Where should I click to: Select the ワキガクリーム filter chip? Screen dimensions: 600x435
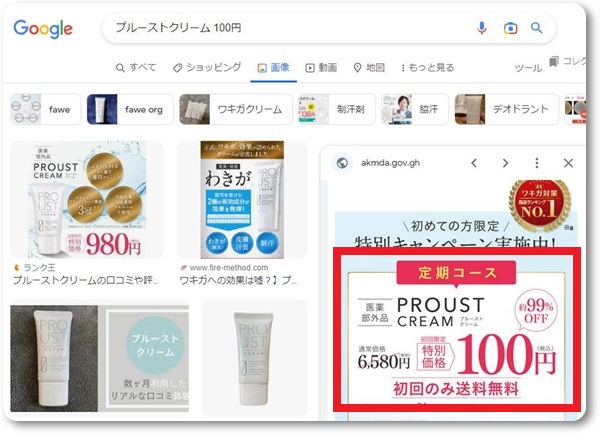[236, 109]
